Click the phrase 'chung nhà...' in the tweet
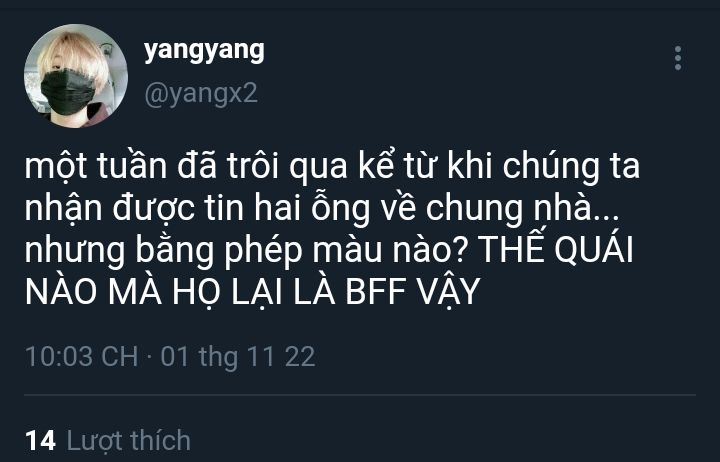 pyautogui.click(x=523, y=209)
